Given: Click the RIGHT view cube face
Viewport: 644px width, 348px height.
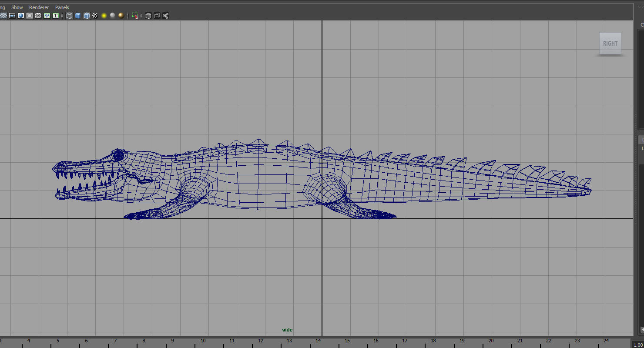Looking at the screenshot, I should pyautogui.click(x=610, y=43).
